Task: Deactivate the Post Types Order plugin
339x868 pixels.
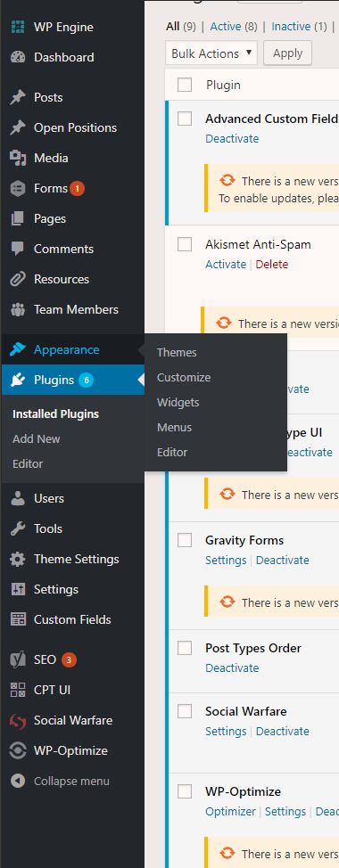Action: pos(232,667)
